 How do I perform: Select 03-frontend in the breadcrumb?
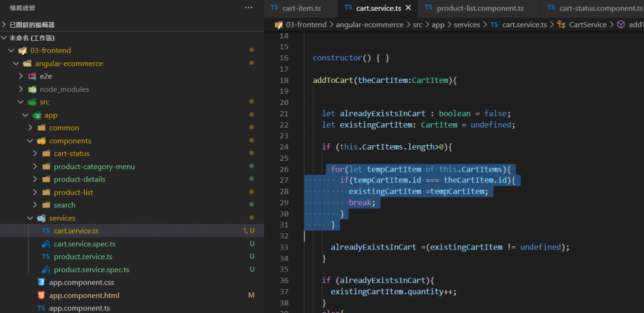(306, 25)
